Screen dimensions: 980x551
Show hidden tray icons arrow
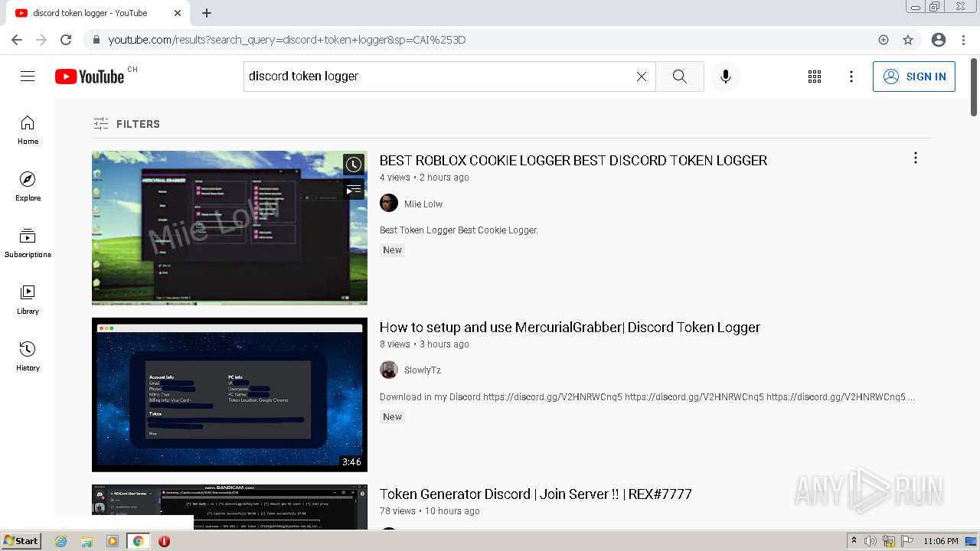point(854,540)
